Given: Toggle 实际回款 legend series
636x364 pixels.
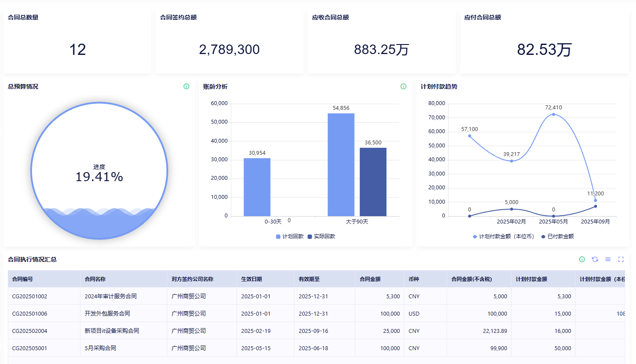Looking at the screenshot, I should pos(321,236).
